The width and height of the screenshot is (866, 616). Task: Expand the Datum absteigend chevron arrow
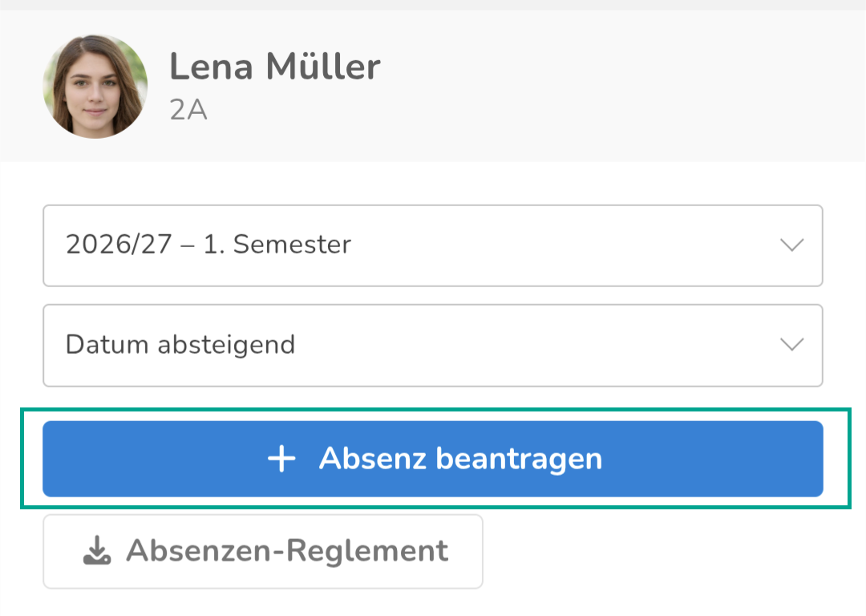[791, 345]
